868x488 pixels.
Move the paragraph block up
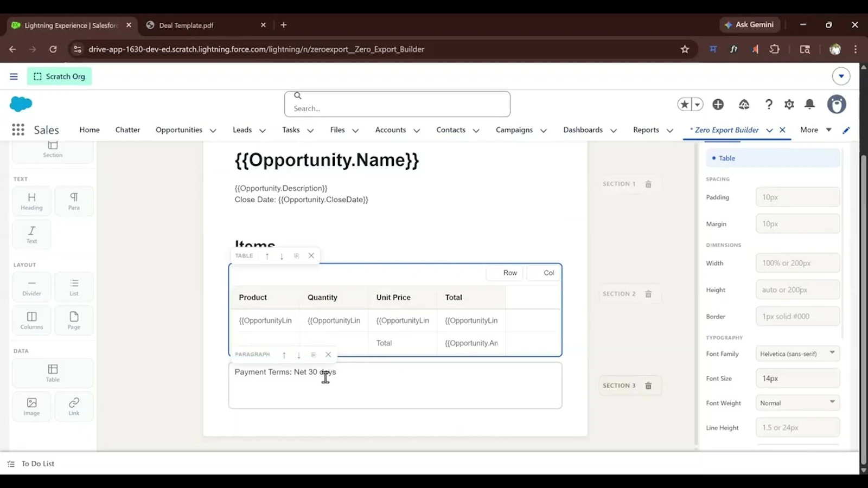(284, 355)
